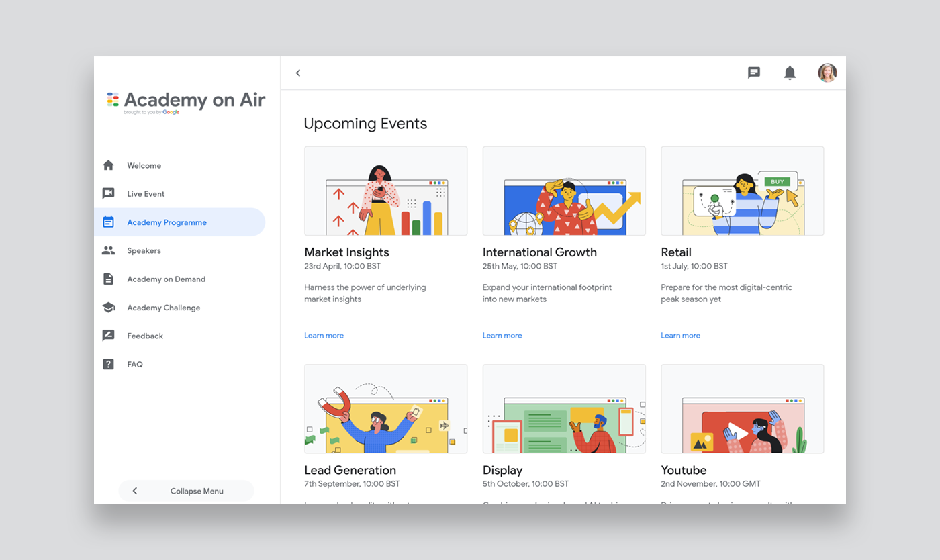Viewport: 940px width, 560px height.
Task: Open the Retail event thumbnail
Action: [x=743, y=191]
